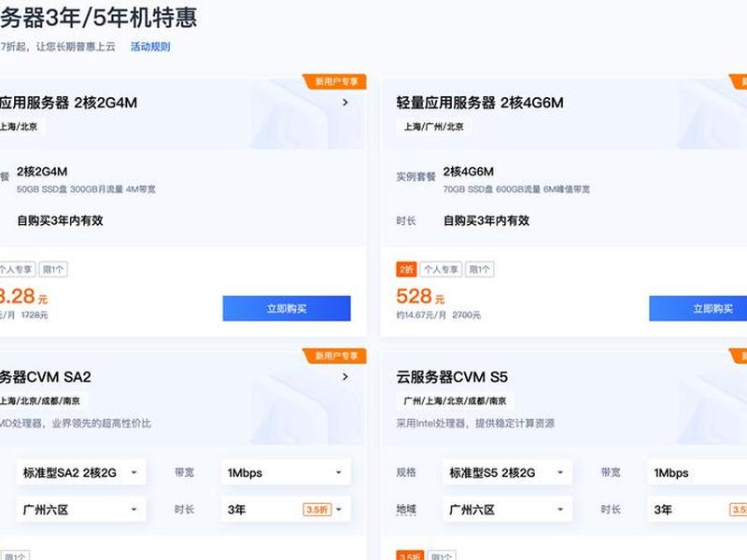Click 立即购买 for the 2核4G6M server
This screenshot has height=560, width=747.
click(x=698, y=309)
